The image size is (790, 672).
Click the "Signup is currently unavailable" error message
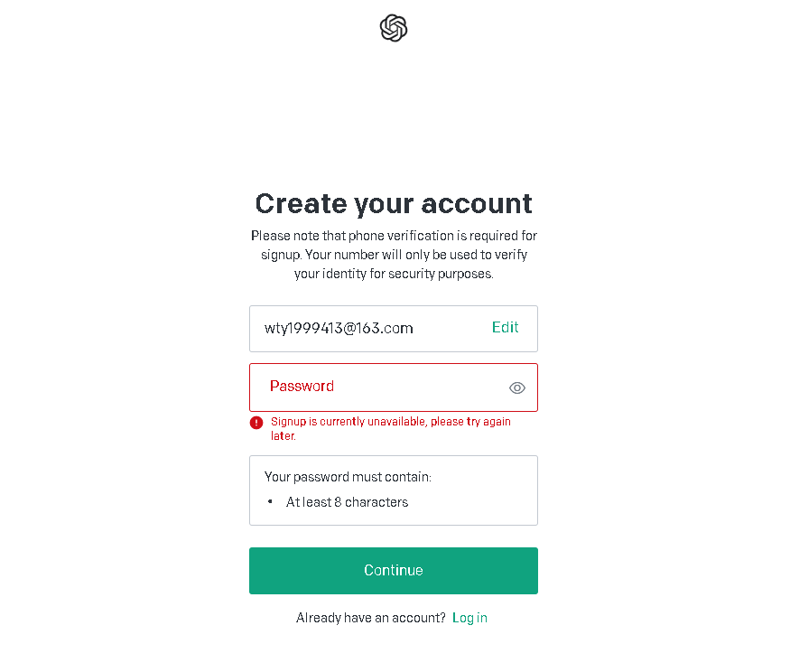click(390, 422)
